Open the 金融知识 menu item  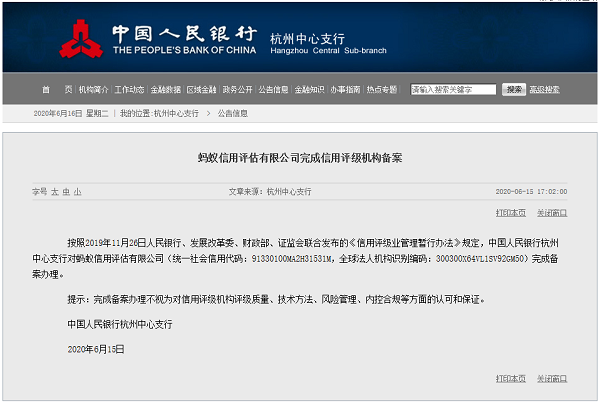309,90
